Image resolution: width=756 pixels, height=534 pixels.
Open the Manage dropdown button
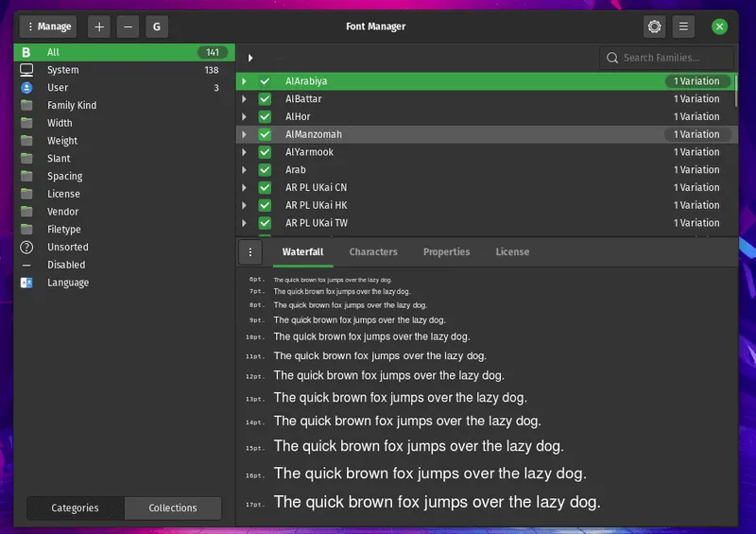pos(47,26)
